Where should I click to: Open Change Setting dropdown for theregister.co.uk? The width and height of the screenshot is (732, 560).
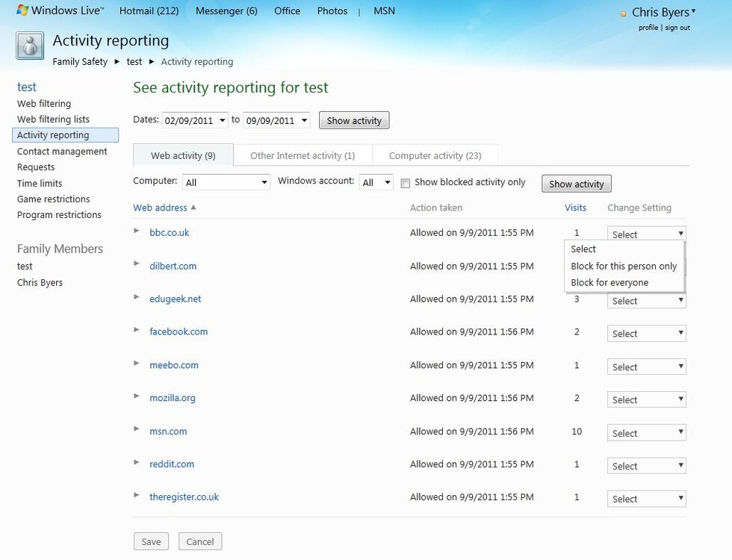click(x=647, y=499)
